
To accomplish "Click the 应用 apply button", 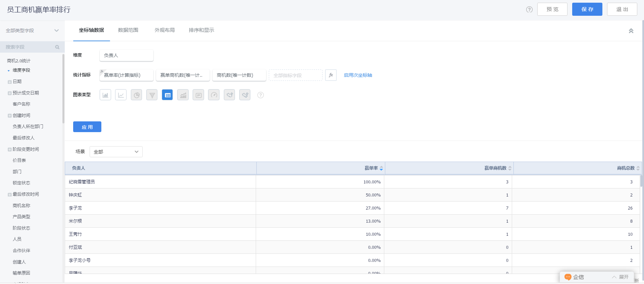I will tap(87, 127).
